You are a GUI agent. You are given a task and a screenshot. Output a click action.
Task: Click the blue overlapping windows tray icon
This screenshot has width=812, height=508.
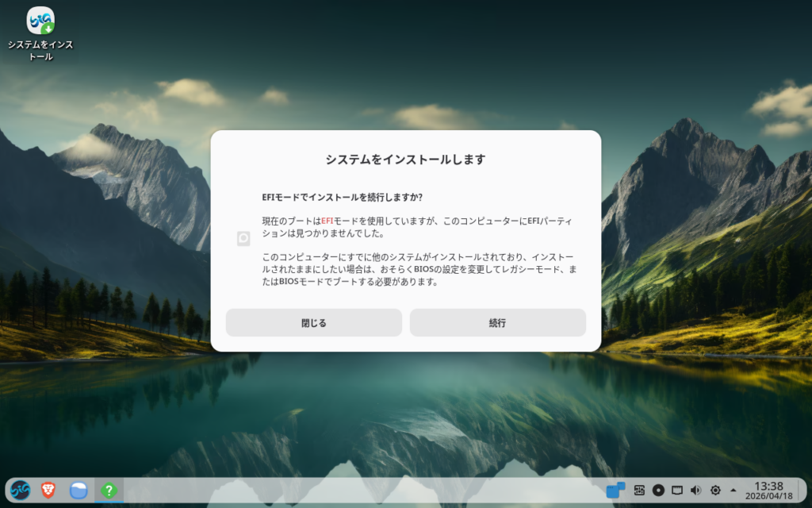coord(615,491)
